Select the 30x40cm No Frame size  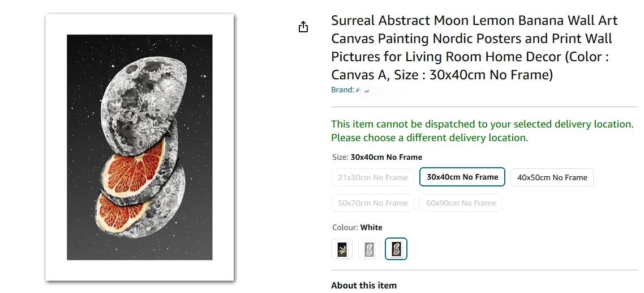coord(462,177)
